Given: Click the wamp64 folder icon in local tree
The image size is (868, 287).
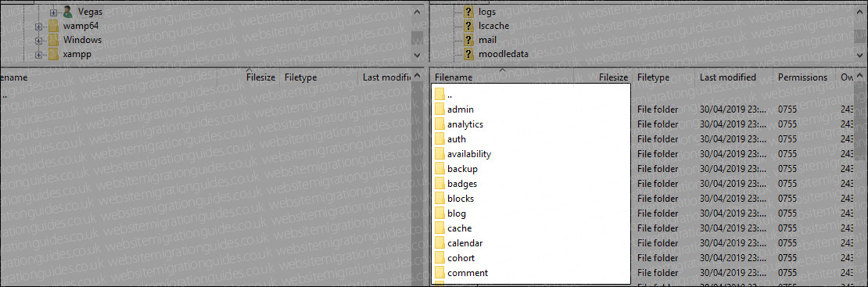Looking at the screenshot, I should [x=54, y=26].
